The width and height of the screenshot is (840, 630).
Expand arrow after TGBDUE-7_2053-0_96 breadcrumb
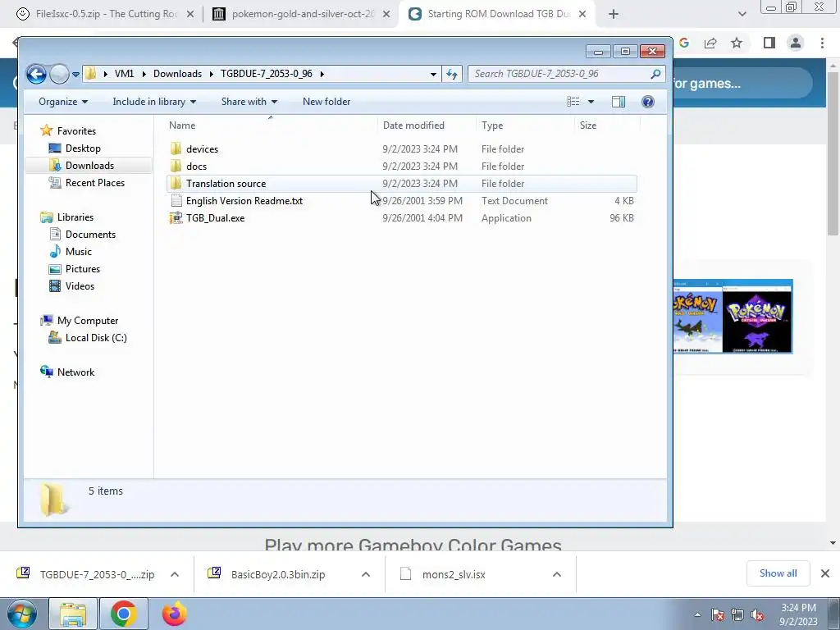[322, 74]
